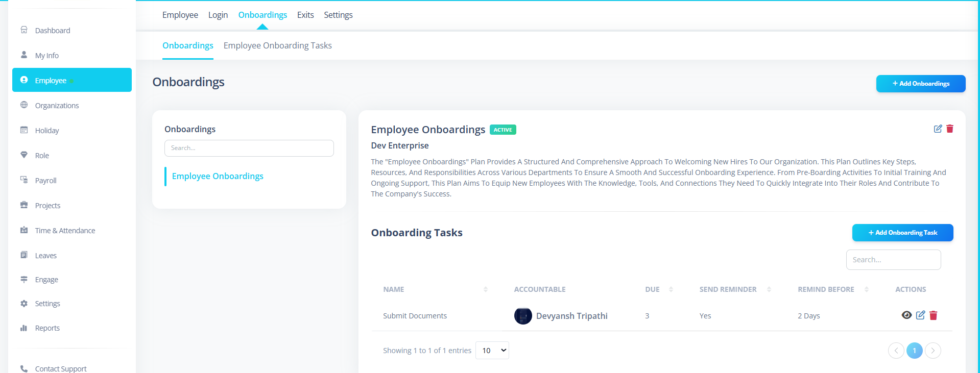Open the Login top menu item
Screen dimensions: 980x373
tap(218, 15)
